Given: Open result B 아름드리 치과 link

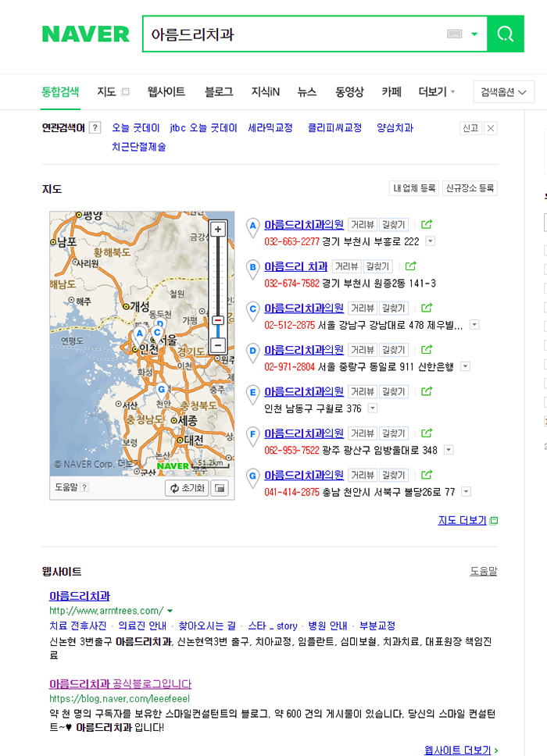Looking at the screenshot, I should coord(295,266).
